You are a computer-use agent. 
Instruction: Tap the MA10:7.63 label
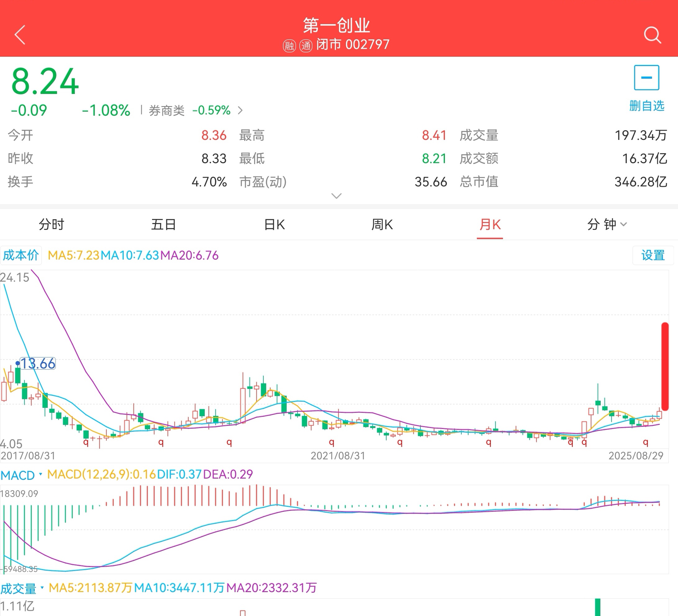pyautogui.click(x=130, y=255)
